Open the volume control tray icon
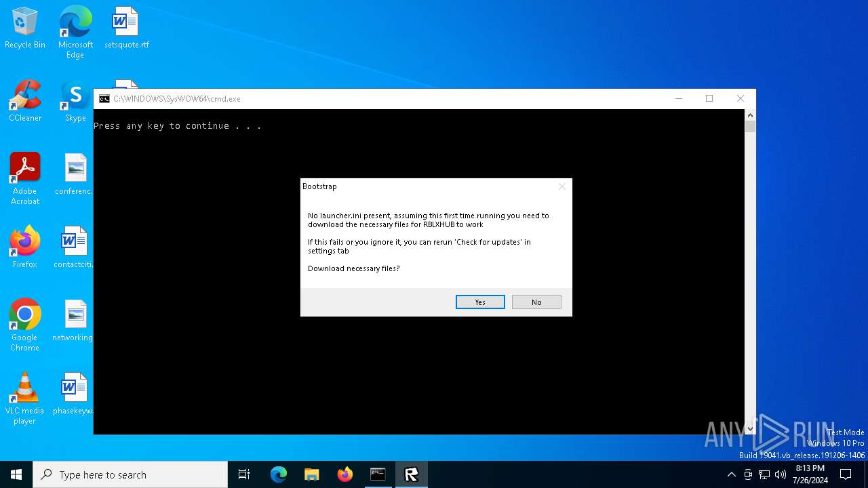 781,474
